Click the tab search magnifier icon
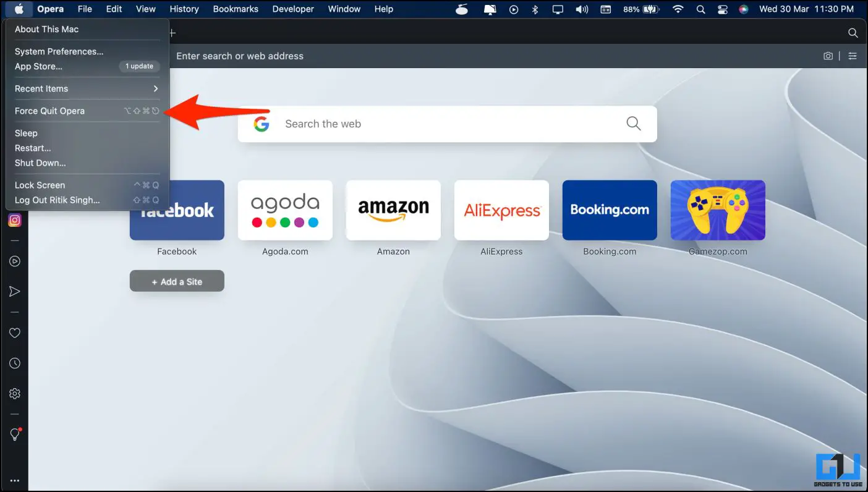Image resolution: width=868 pixels, height=492 pixels. pos(853,33)
